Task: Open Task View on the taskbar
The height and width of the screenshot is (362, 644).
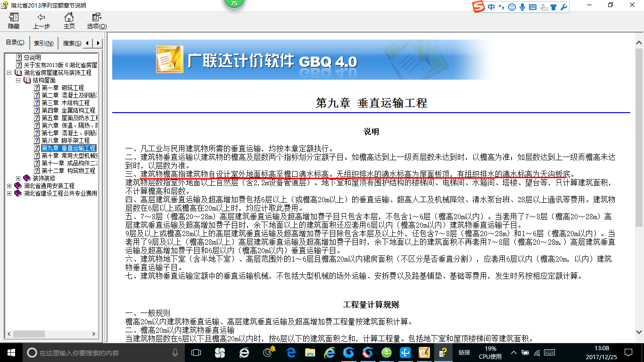Action: (197, 353)
